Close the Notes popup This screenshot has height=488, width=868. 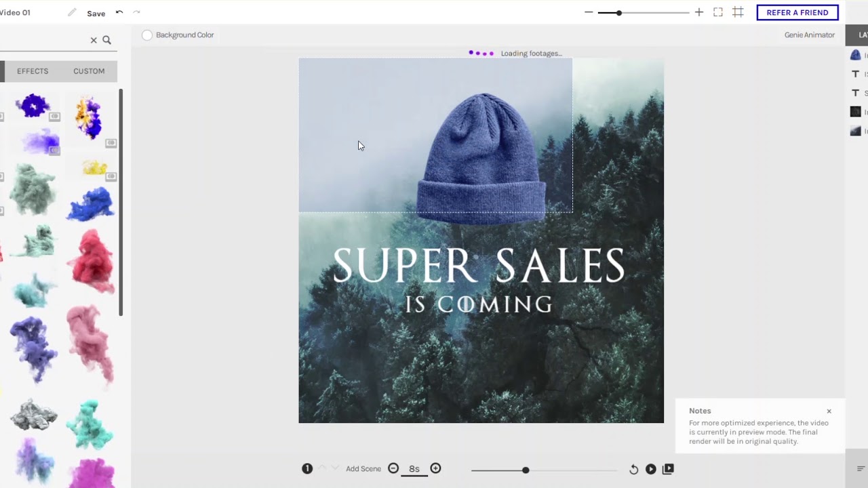829,411
